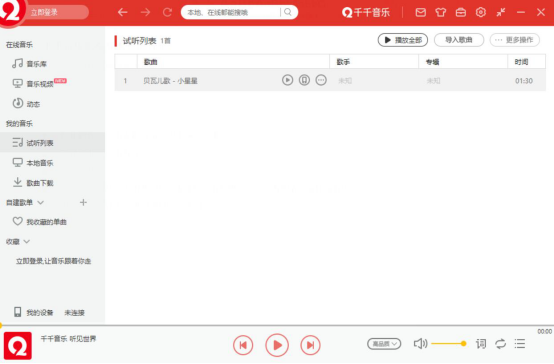This screenshot has height=364, width=554.
Task: Mute with the volume speaker icon
Action: [420, 344]
